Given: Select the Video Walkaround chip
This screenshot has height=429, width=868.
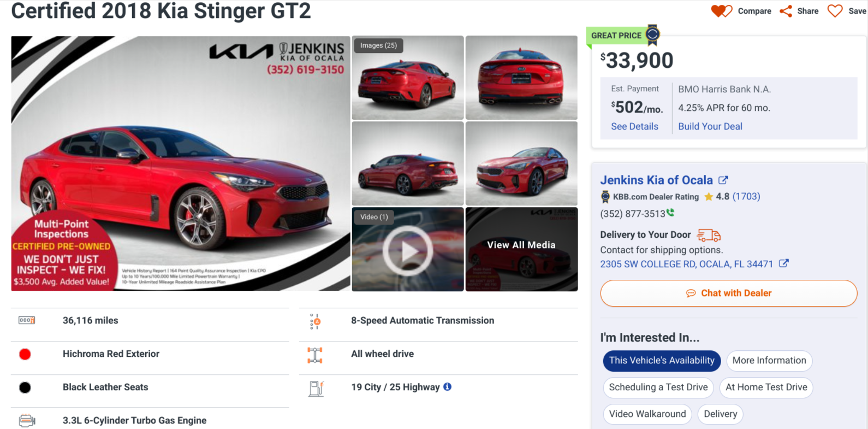Looking at the screenshot, I should [647, 414].
